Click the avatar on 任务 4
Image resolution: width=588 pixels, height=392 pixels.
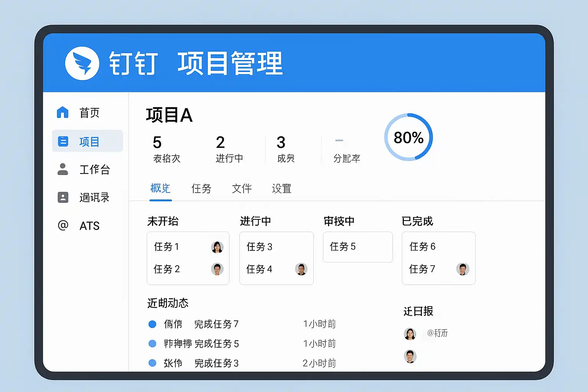pyautogui.click(x=301, y=269)
